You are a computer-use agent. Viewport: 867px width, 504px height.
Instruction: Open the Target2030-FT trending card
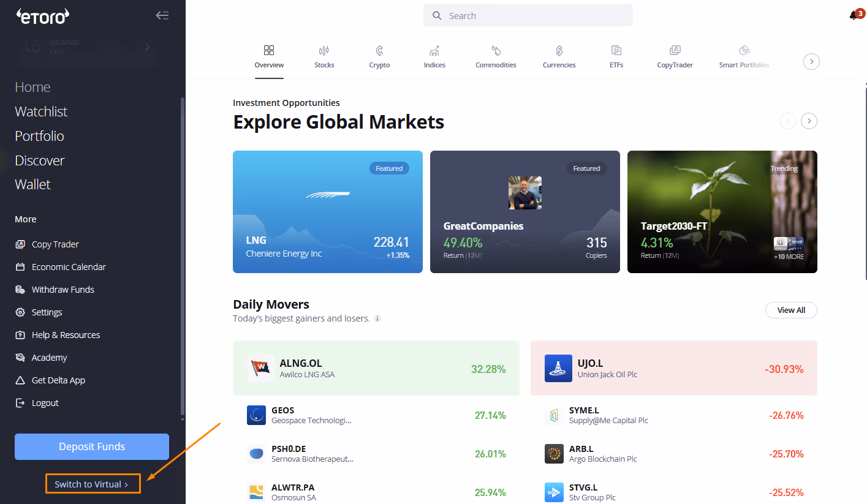point(722,212)
